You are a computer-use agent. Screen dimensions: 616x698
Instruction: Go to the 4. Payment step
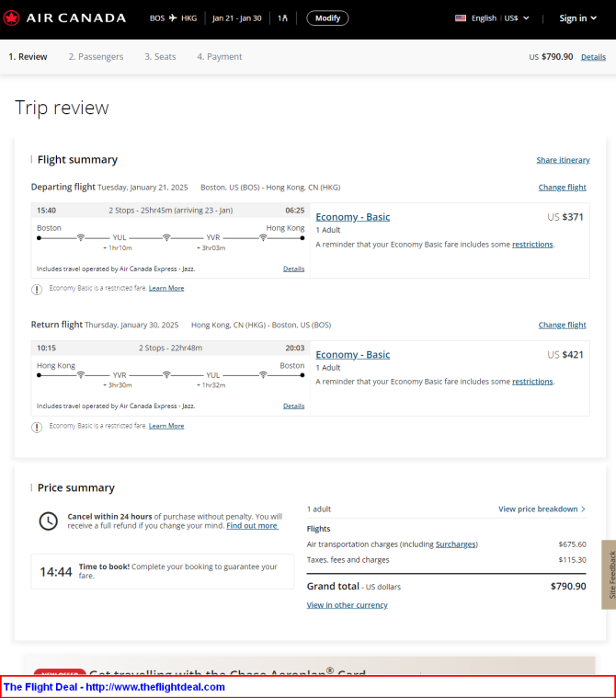tap(220, 56)
